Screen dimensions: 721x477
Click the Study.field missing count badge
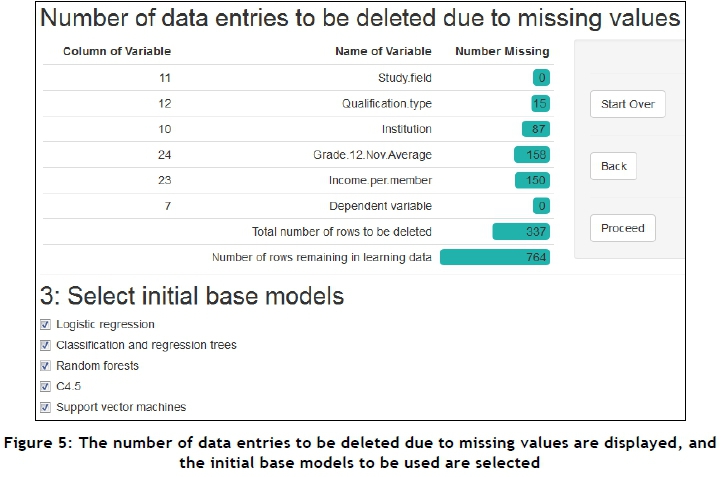(x=541, y=77)
